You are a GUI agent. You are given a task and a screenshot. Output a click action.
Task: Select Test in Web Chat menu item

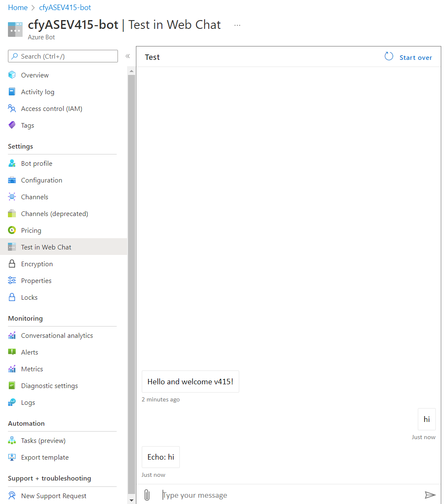[46, 247]
